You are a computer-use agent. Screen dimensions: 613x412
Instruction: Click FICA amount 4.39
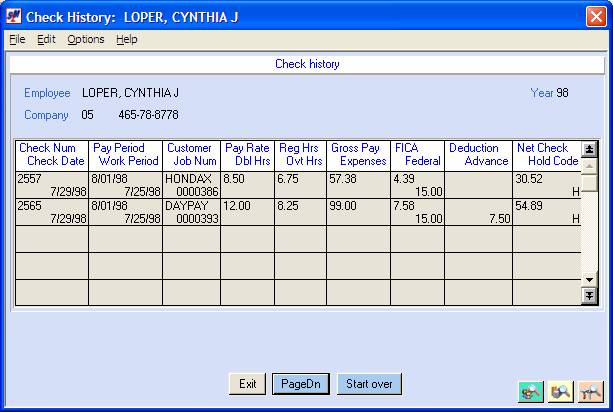[403, 179]
